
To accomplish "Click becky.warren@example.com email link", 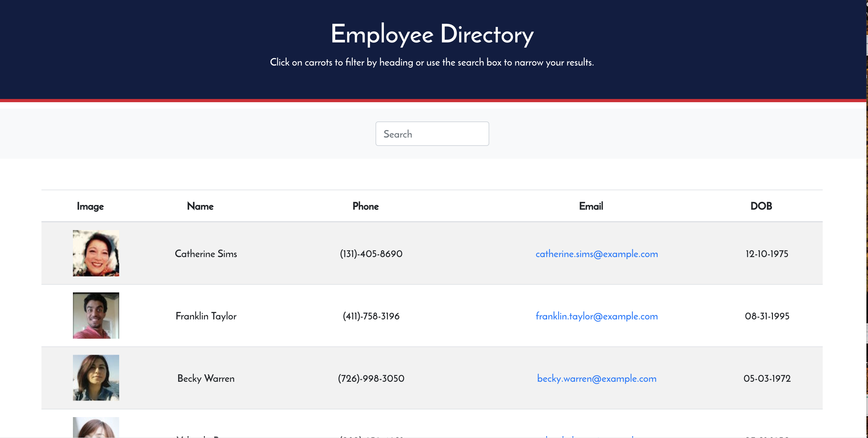I will click(597, 378).
